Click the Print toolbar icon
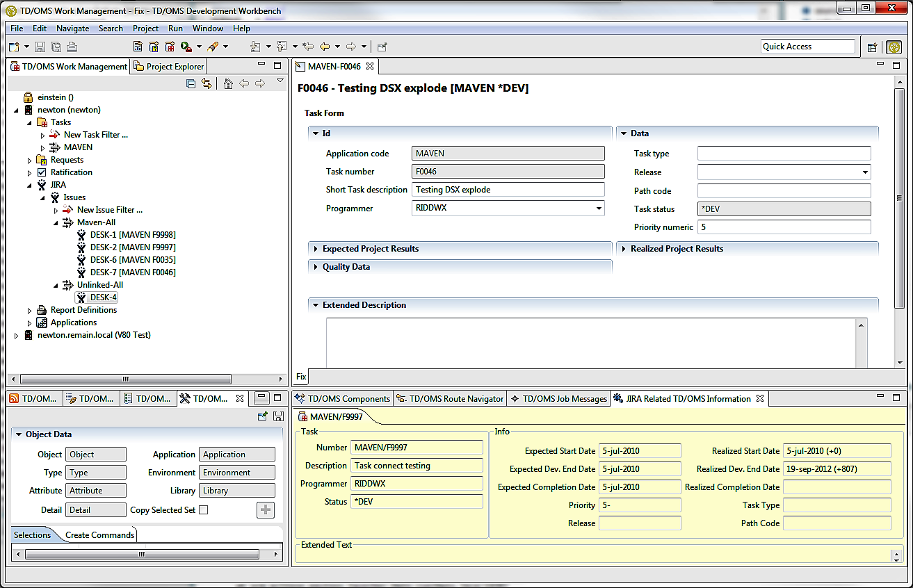 pos(72,46)
